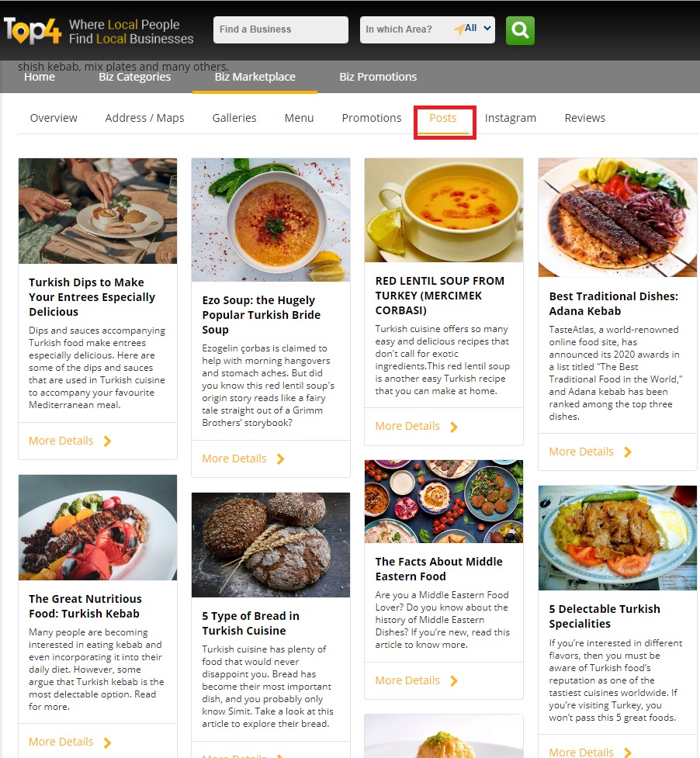Viewport: 700px width, 758px height.
Task: Click chevron icon beside Adana Kebab More Details
Action: point(628,452)
